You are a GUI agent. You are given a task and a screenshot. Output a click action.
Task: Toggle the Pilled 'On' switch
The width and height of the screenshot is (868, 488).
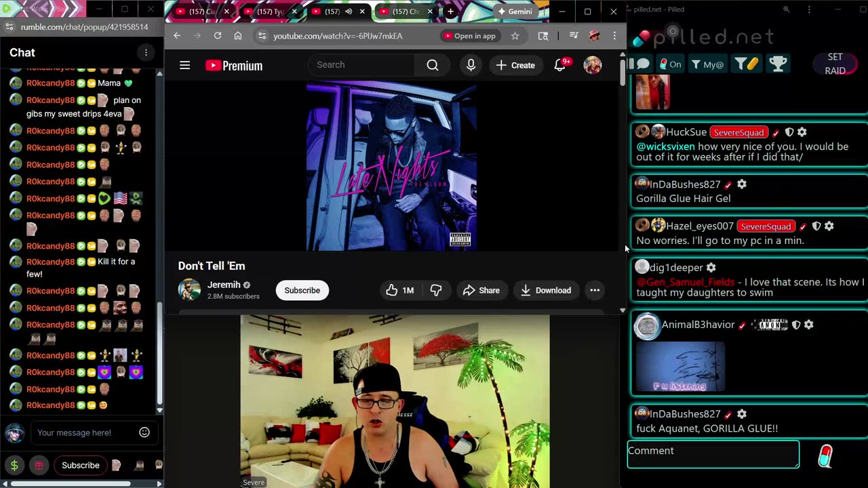(x=670, y=64)
